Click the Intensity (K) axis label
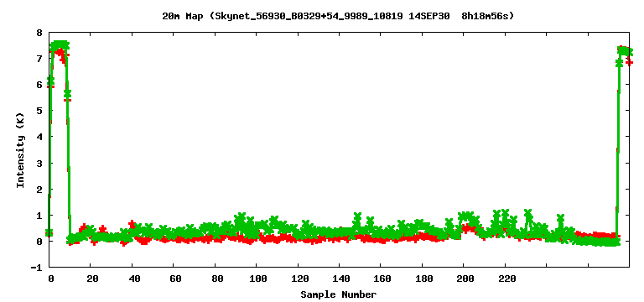Screen dimensions: 644x302 point(20,149)
